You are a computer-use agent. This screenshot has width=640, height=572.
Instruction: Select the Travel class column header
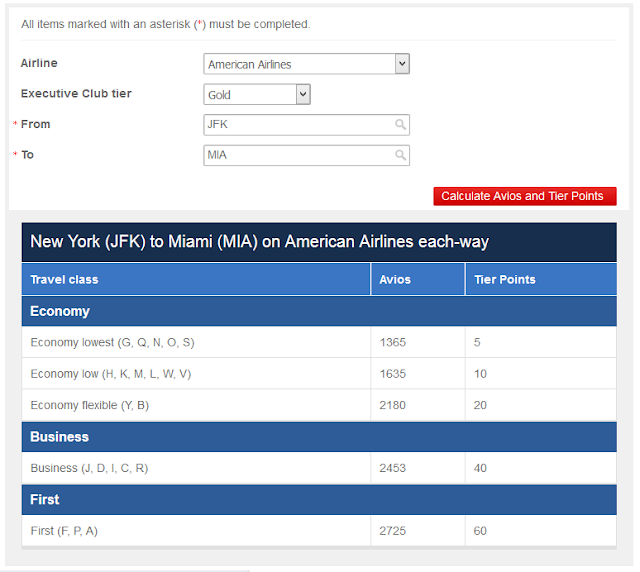(x=196, y=280)
